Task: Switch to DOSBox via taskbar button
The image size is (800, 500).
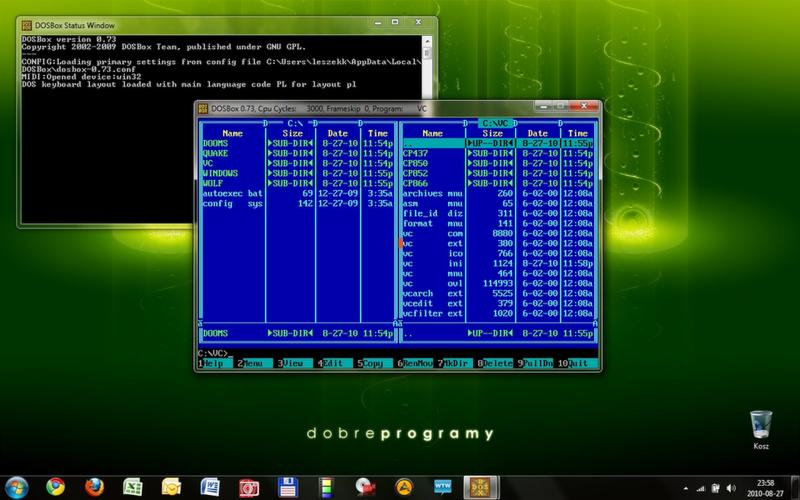Action: click(481, 487)
